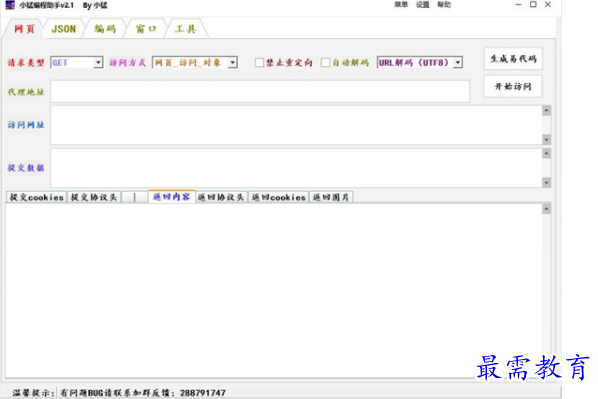This screenshot has width=598, height=399.
Task: Enable the 自动解码 checkbox
Action: [x=325, y=63]
